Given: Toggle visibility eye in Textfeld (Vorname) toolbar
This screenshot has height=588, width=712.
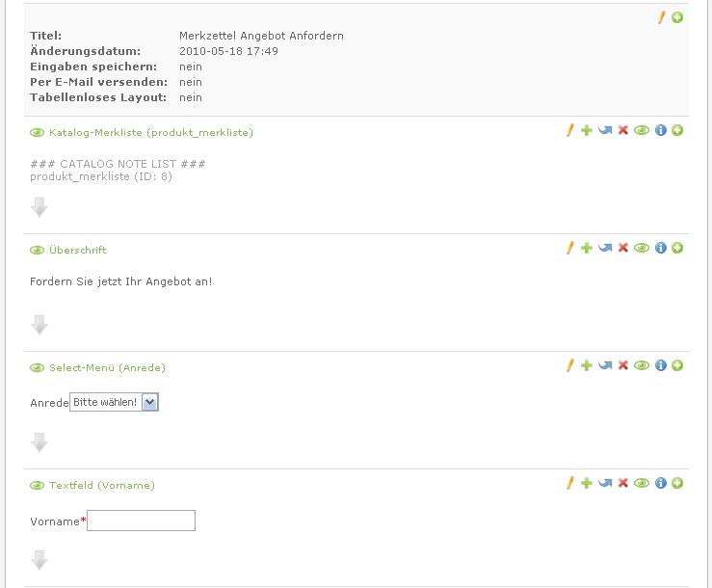Looking at the screenshot, I should tap(642, 483).
